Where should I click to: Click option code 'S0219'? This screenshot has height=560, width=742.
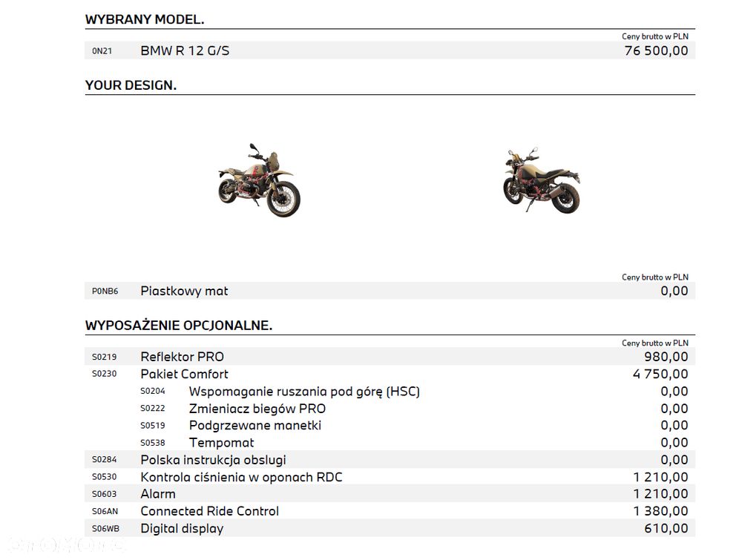(104, 357)
